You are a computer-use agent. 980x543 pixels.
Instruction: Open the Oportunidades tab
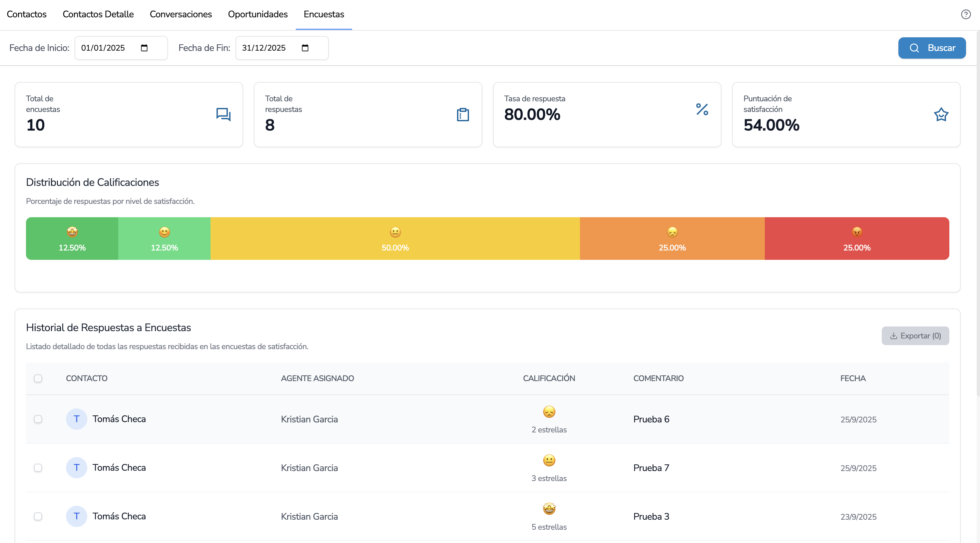(x=257, y=14)
